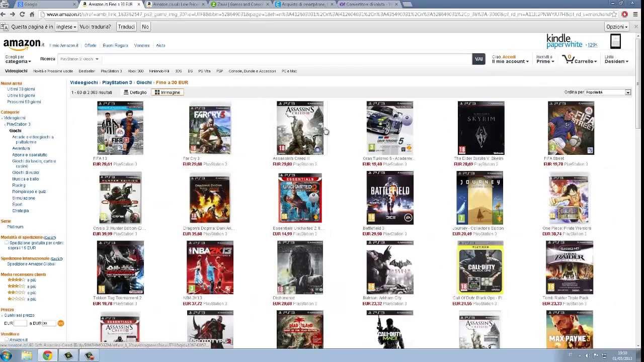Bookmark page with star icon

(614, 15)
